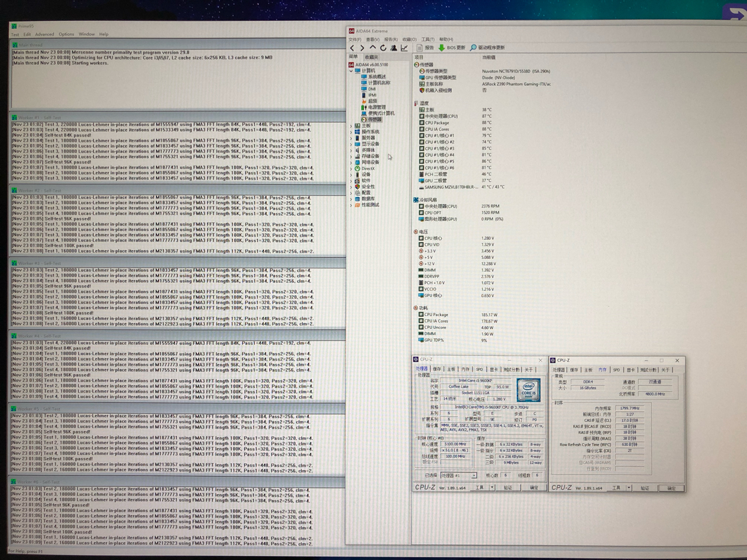Click the AIDA64 refresh icon

pos(383,48)
